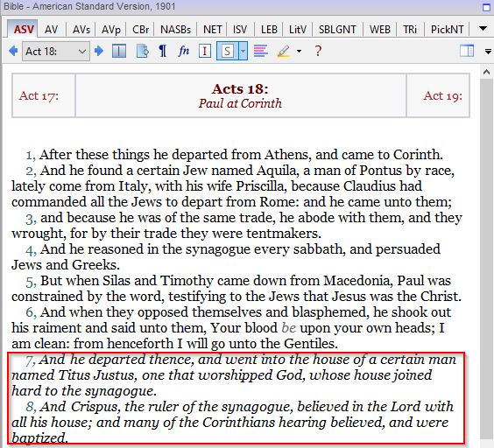This screenshot has height=448, width=494.
Task: Toggle footnotes 'fn' icon
Action: (x=183, y=51)
